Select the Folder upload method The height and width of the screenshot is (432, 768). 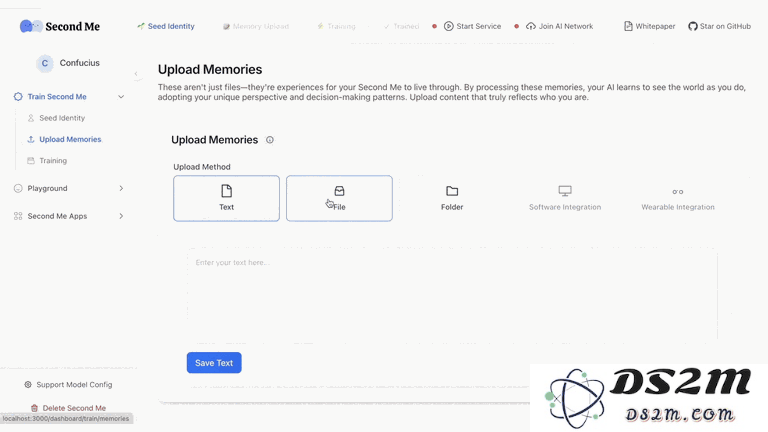click(x=452, y=198)
